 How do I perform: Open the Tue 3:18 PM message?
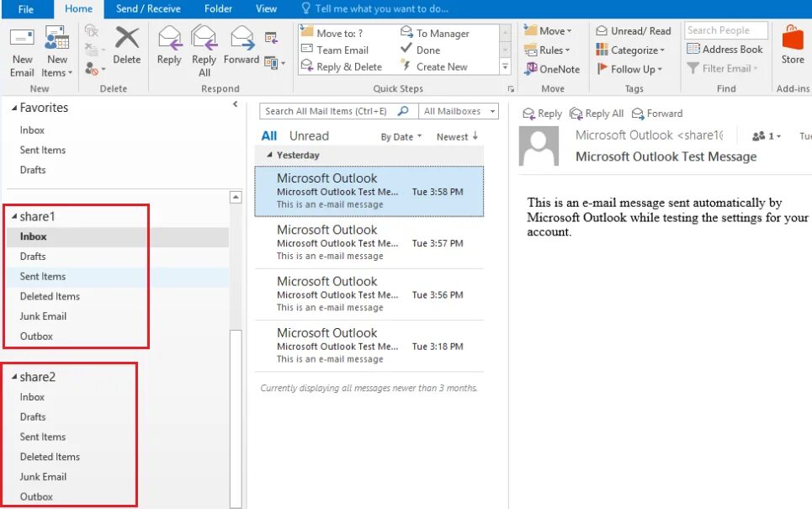[x=369, y=346]
